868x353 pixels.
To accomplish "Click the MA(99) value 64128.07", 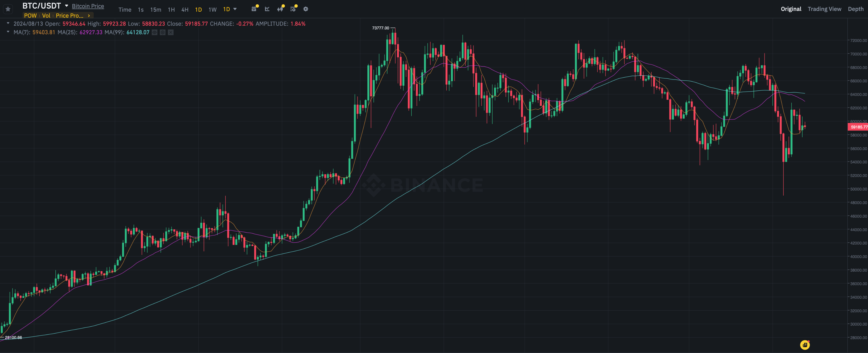I will point(138,32).
